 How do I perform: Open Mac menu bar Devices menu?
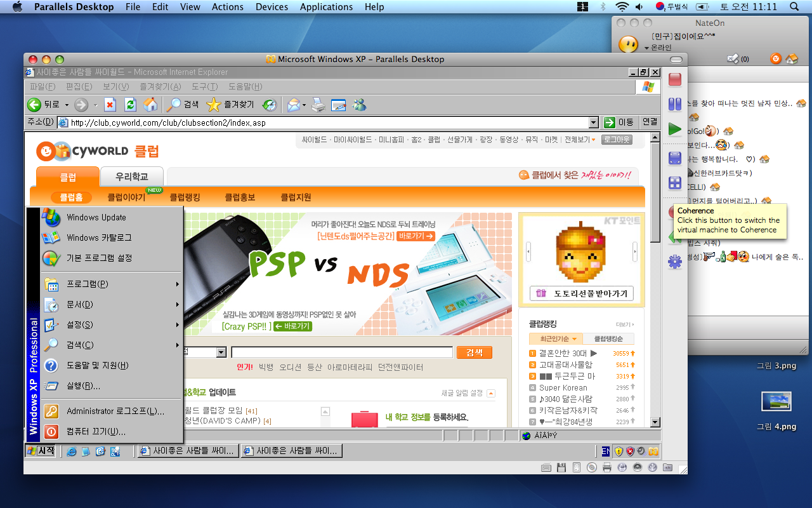[272, 7]
